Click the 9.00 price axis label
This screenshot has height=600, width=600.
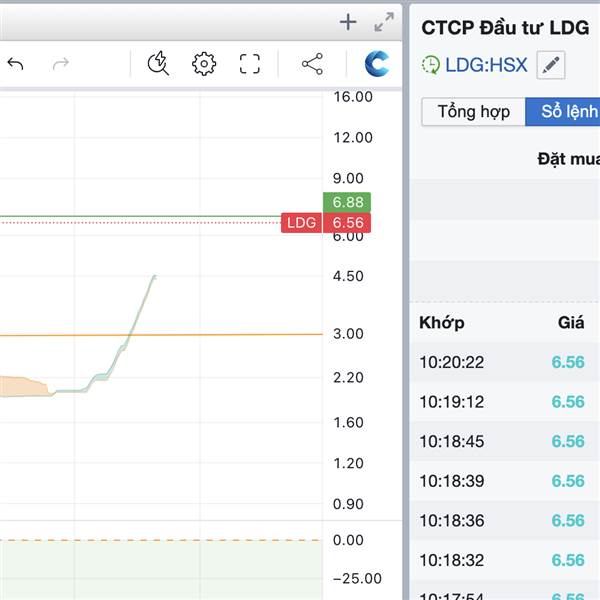(x=348, y=178)
